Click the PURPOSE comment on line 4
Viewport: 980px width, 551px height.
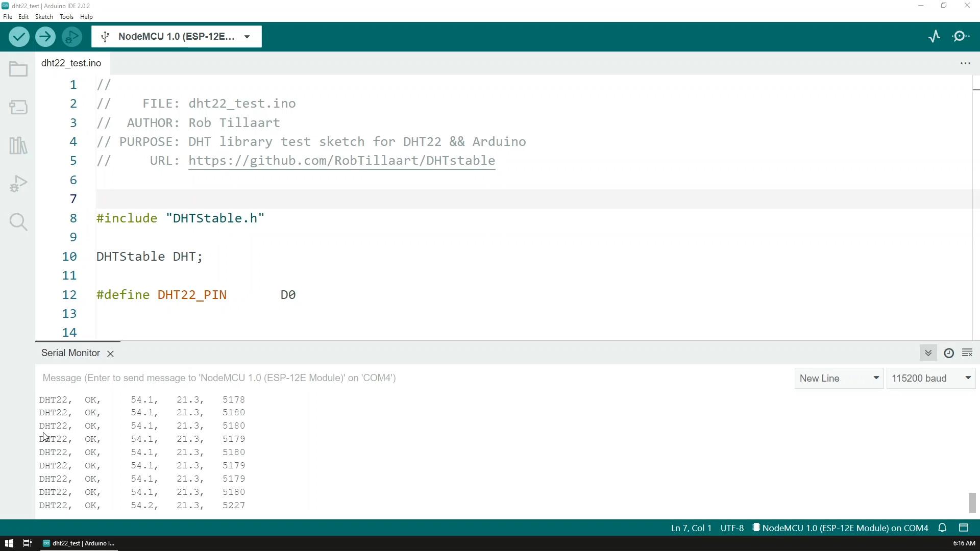[x=311, y=142]
